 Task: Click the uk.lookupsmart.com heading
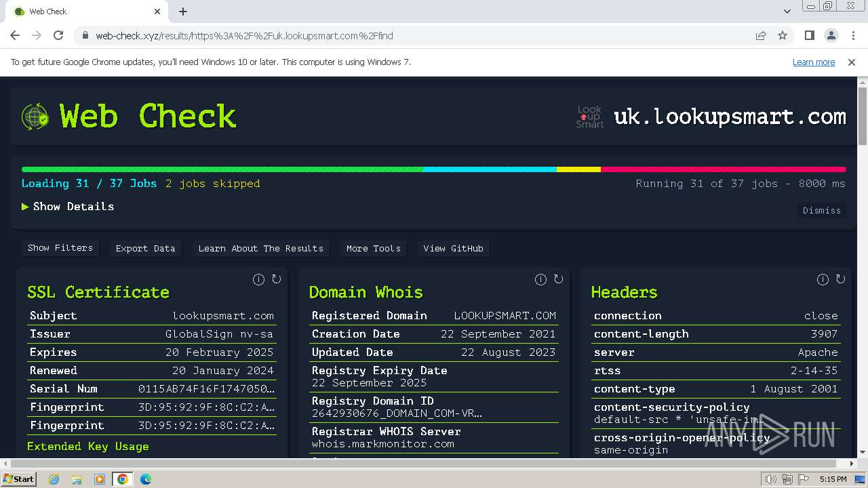point(730,117)
